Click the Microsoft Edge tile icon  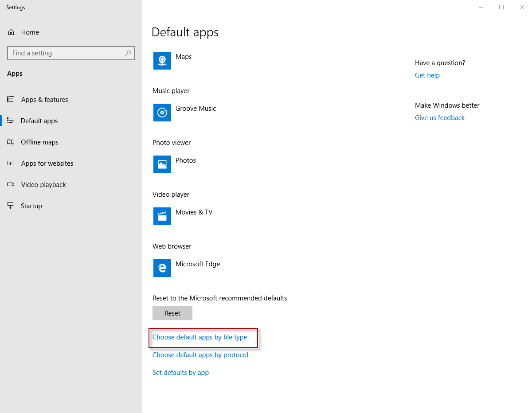[x=162, y=268]
